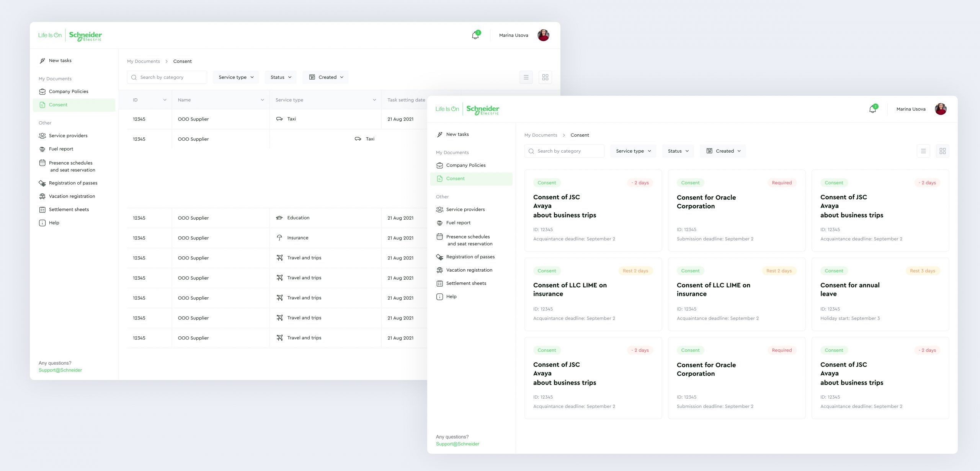Open Created date filter in back window
This screenshot has width=980, height=471.
coord(325,77)
